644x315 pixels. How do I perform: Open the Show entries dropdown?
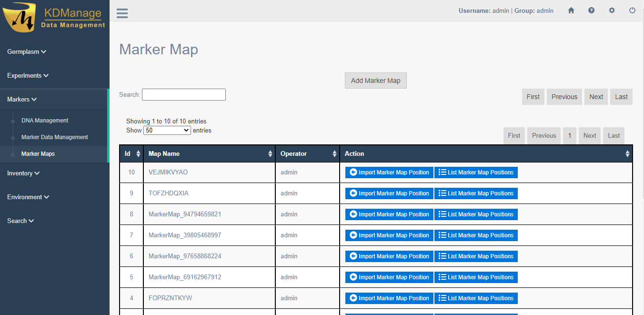coord(167,130)
